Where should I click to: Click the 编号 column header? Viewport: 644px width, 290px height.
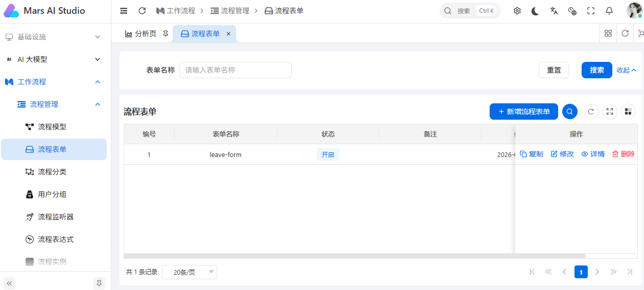tap(149, 134)
